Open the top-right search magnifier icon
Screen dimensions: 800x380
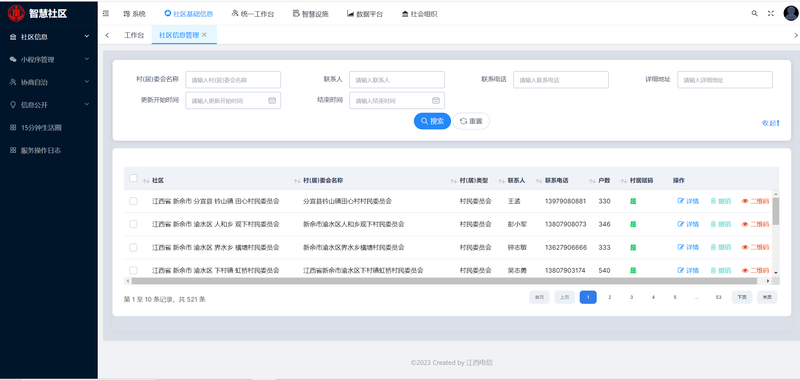[x=755, y=14]
